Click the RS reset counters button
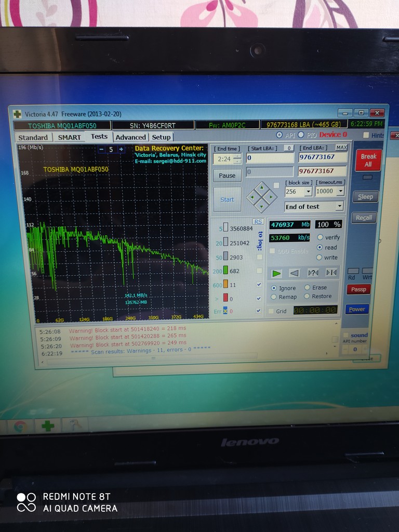The height and width of the screenshot is (532, 399). [x=258, y=221]
